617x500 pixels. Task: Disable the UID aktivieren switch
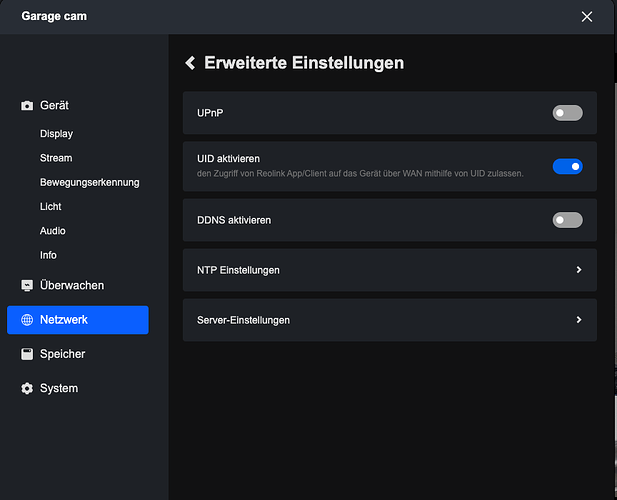pyautogui.click(x=567, y=166)
